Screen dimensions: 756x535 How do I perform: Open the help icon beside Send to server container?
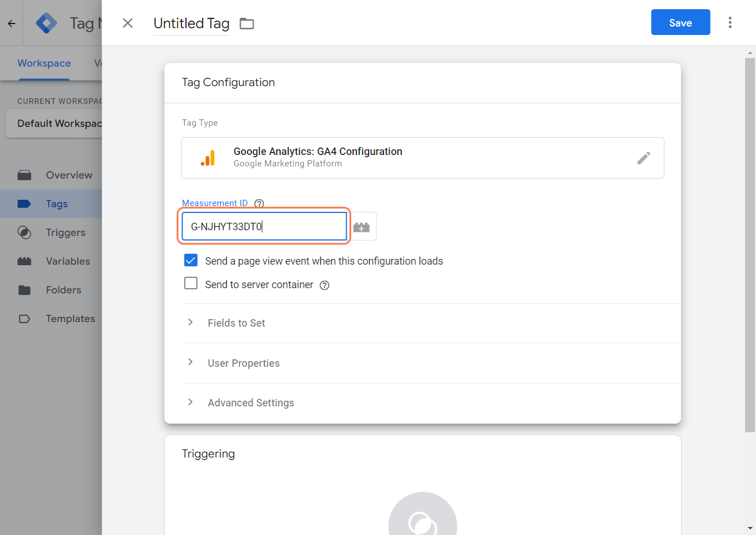[x=324, y=285]
